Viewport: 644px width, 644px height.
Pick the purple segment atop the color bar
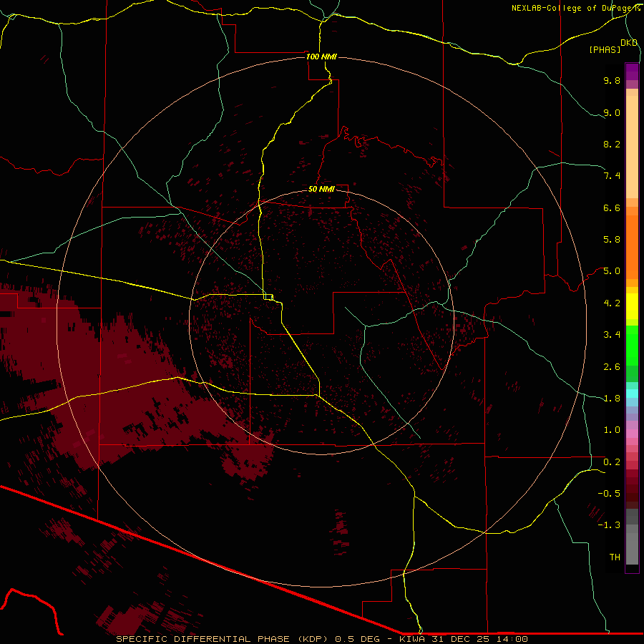pyautogui.click(x=632, y=72)
